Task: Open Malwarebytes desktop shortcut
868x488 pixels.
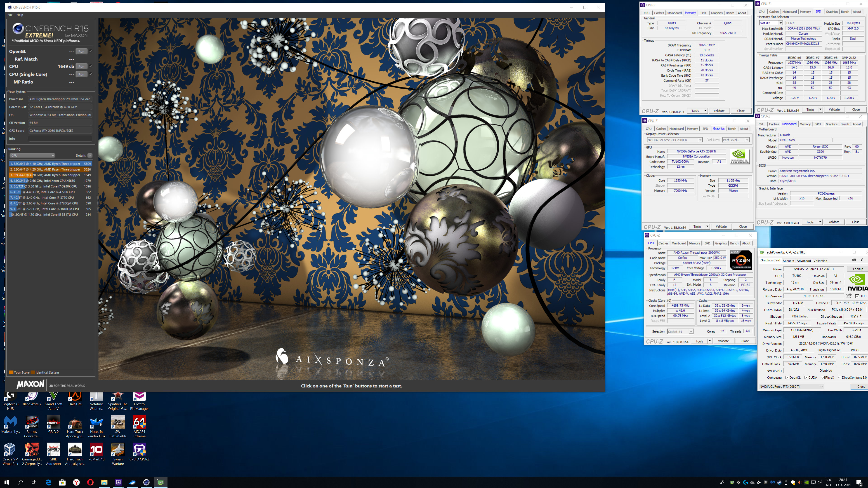Action: coord(10,424)
